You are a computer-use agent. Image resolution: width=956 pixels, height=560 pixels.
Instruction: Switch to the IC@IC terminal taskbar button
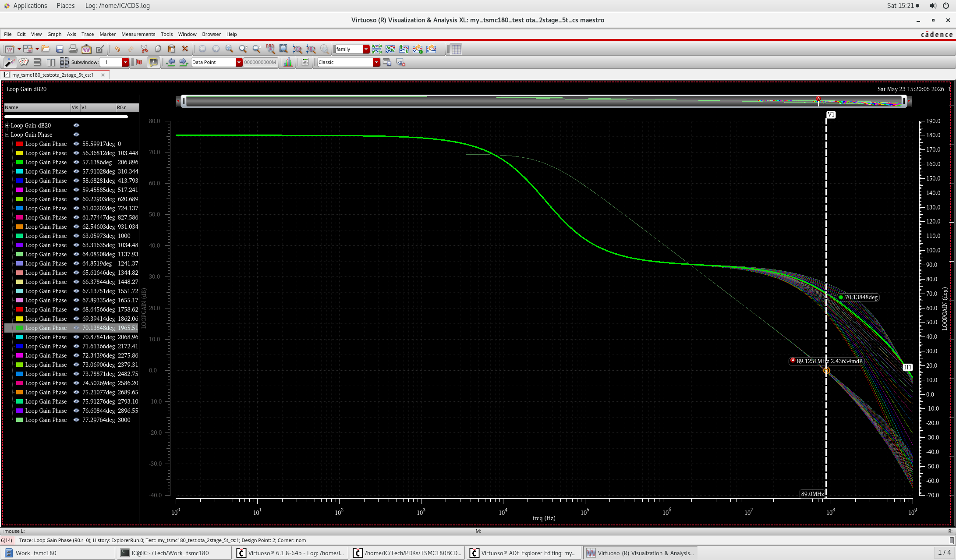(x=174, y=553)
